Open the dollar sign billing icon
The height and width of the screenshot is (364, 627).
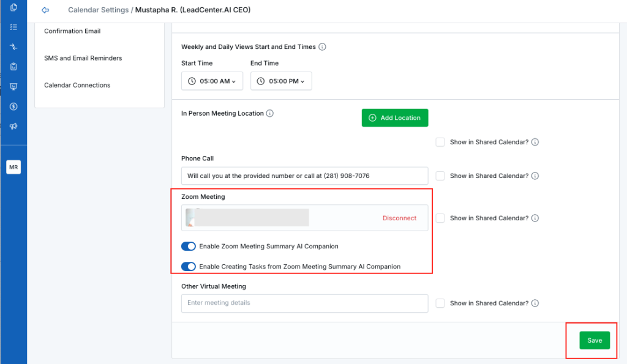[x=13, y=106]
